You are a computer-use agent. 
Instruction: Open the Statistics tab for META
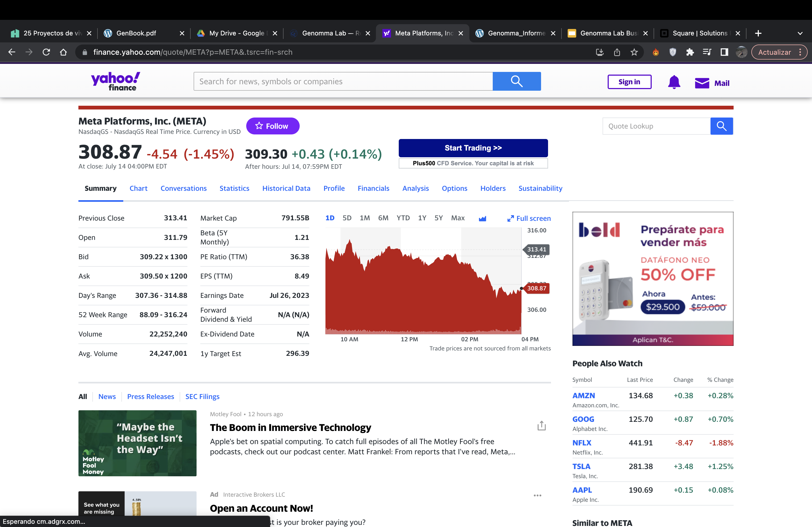[x=234, y=188]
